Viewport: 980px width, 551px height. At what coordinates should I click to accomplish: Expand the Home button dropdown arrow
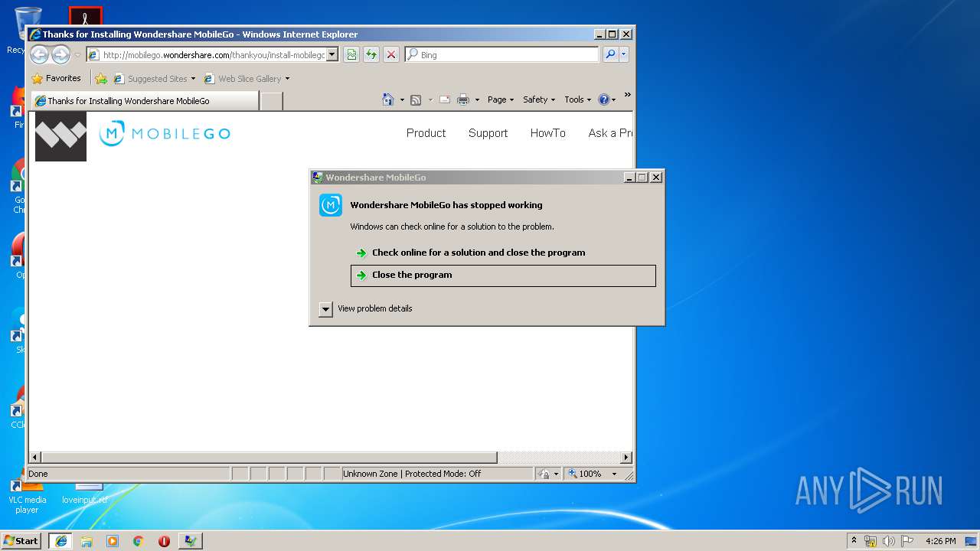point(402,99)
